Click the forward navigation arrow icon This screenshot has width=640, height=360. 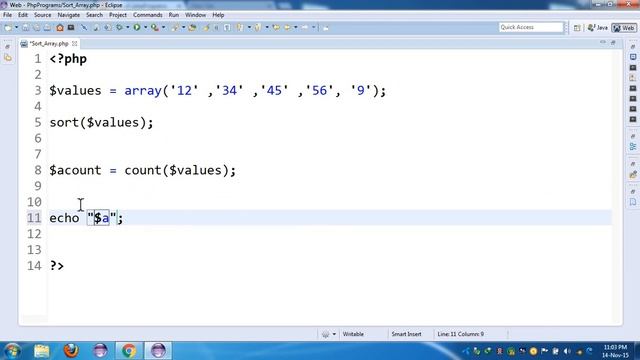coord(305,28)
